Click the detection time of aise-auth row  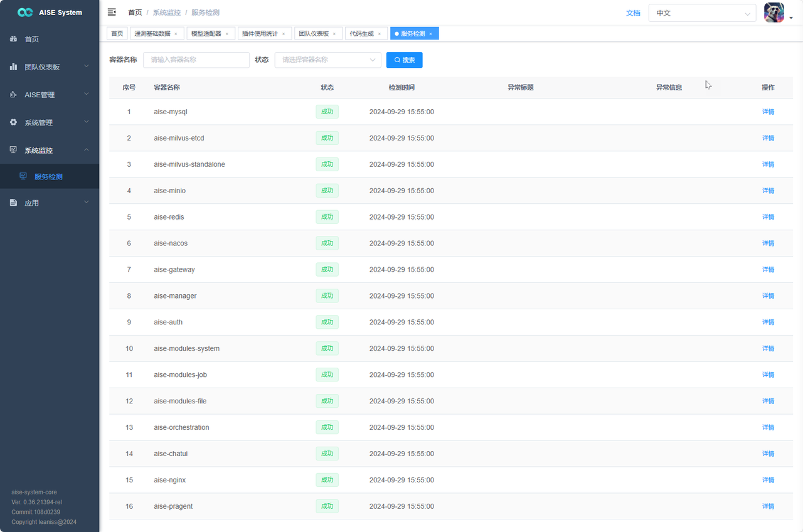[x=401, y=322]
